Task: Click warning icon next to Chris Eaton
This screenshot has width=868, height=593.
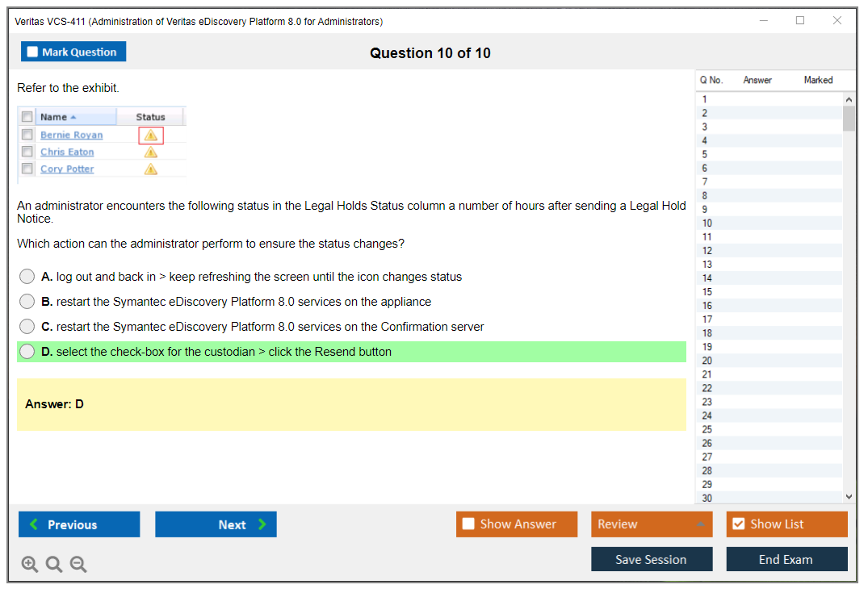Action: point(151,152)
